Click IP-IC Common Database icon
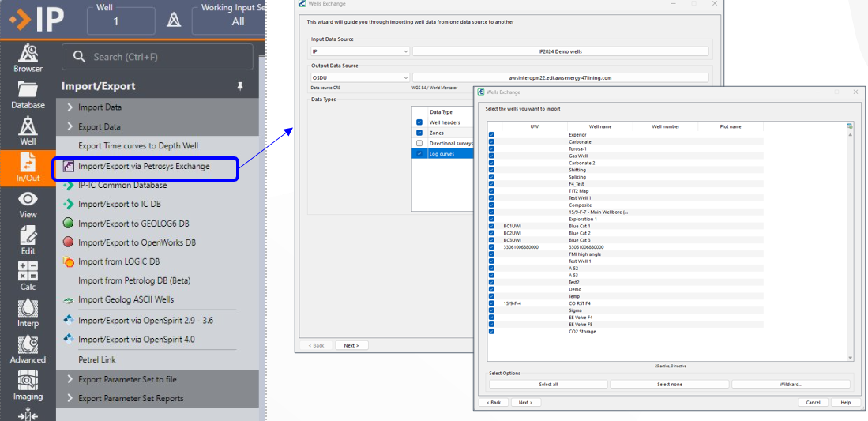This screenshot has height=421, width=868. [69, 185]
